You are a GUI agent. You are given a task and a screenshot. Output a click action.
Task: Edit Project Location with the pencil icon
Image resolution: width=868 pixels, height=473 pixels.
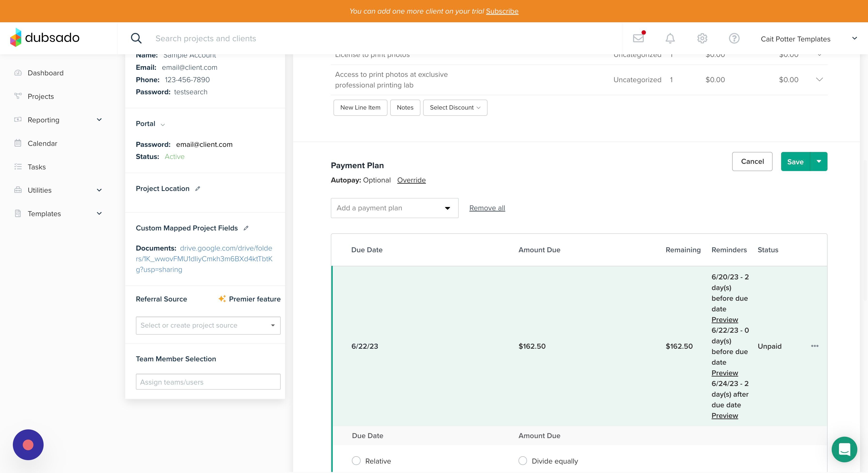198,189
